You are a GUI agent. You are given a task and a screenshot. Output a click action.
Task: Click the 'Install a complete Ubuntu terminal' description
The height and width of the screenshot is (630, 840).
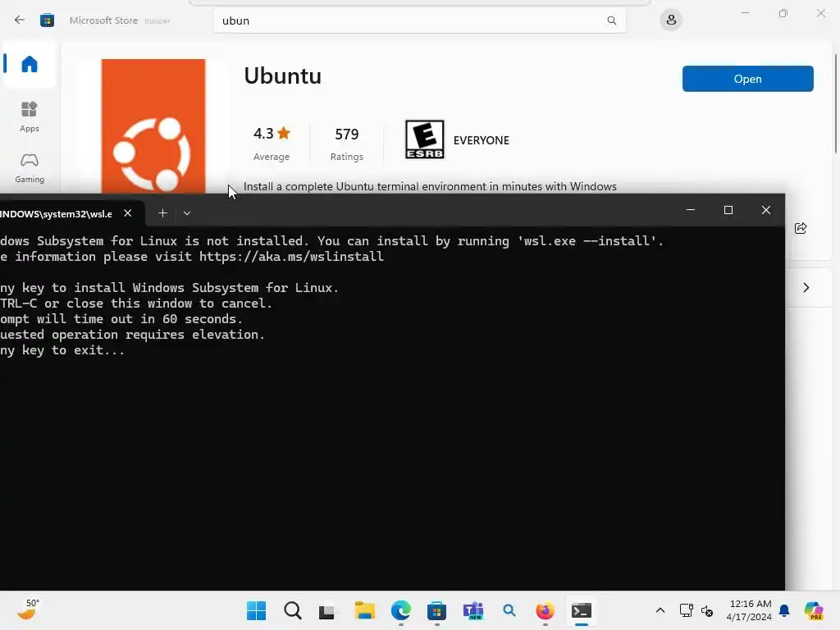point(430,186)
